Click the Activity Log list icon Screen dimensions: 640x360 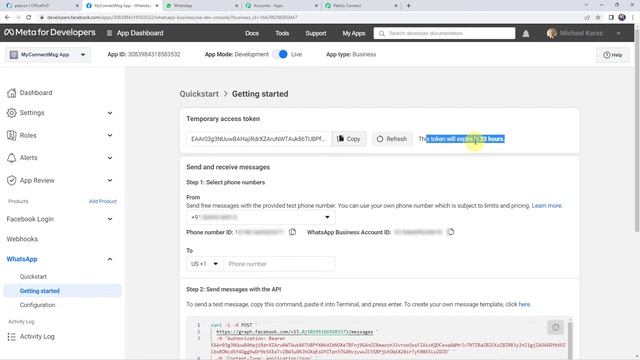[11, 336]
